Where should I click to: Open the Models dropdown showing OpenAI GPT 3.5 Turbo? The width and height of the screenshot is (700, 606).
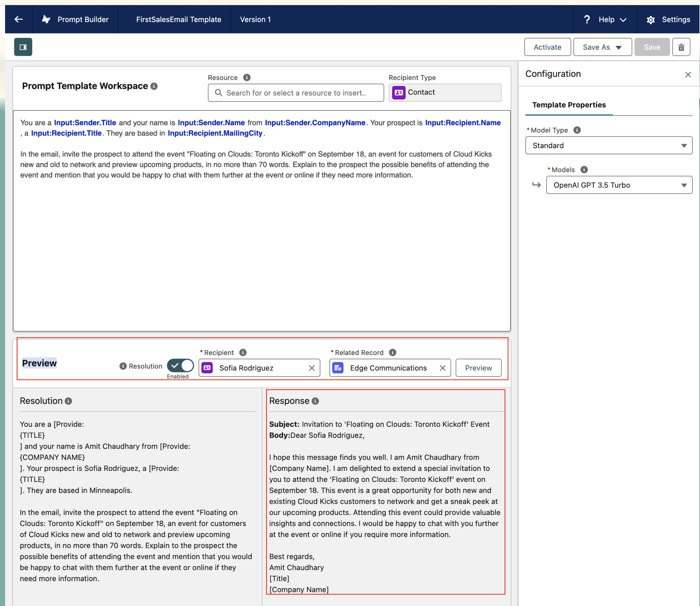point(618,185)
